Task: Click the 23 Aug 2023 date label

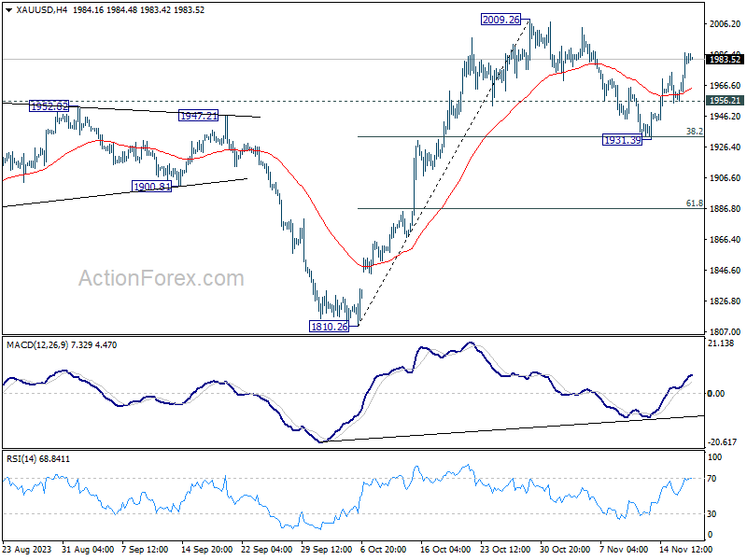Action: 27,549
